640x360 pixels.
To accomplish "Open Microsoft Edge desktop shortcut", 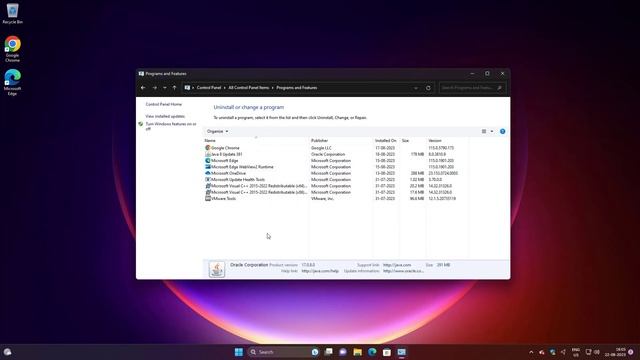I will pos(12,82).
